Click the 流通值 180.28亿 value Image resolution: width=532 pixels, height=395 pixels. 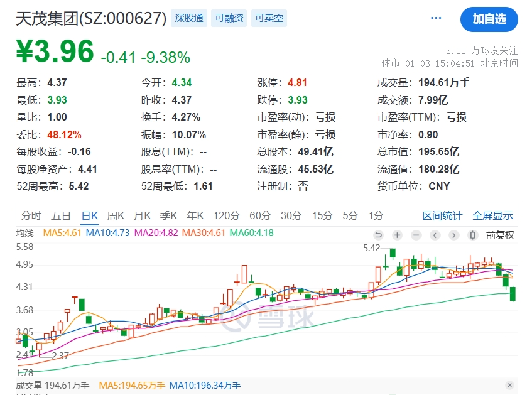pos(438,169)
